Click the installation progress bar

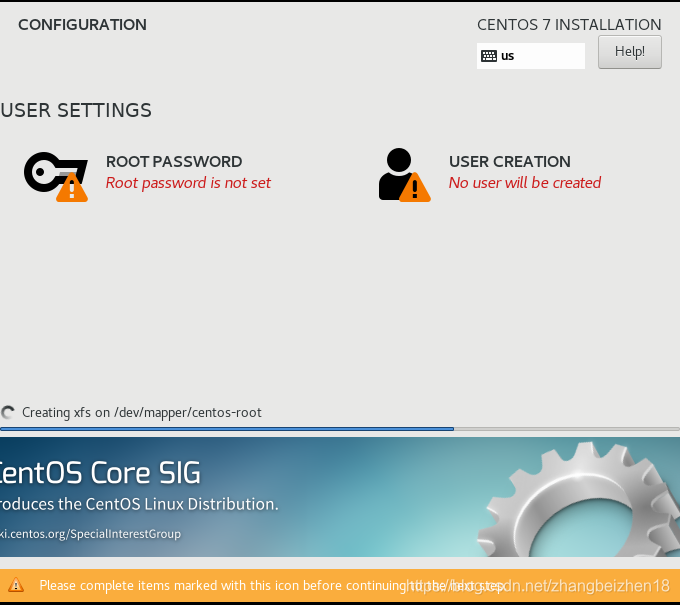point(340,429)
